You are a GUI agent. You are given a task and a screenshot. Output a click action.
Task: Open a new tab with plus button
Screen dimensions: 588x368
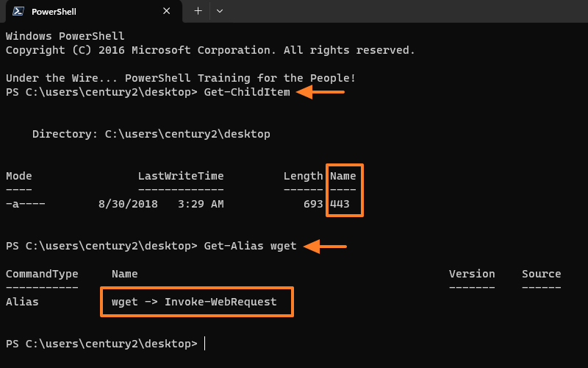coord(198,11)
